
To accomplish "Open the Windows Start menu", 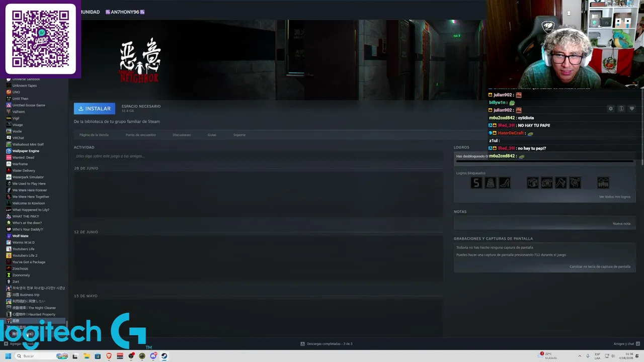I will tap(8, 356).
